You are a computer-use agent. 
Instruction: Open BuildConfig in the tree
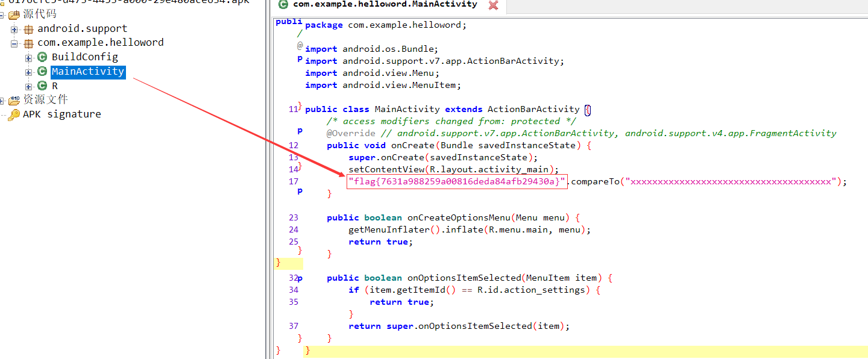85,57
